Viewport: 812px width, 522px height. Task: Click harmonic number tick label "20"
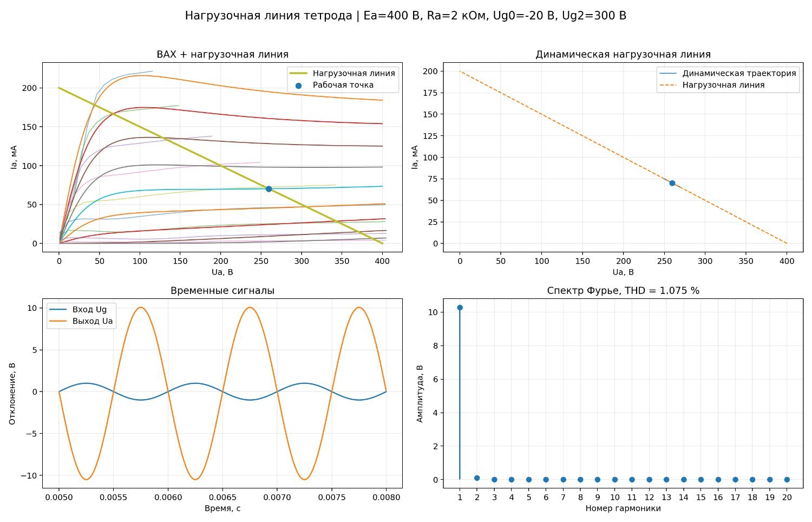click(x=787, y=497)
